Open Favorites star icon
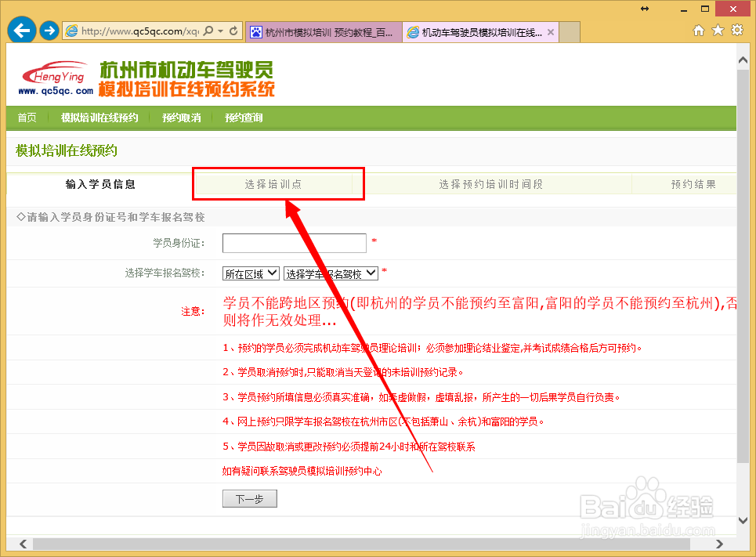Viewport: 756px width, 557px height. coord(718,31)
